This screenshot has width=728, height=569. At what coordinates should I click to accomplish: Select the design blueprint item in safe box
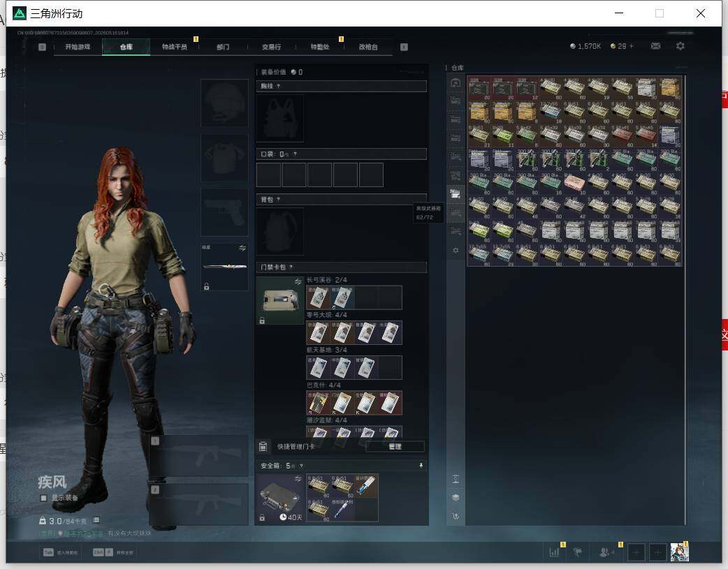click(x=366, y=486)
